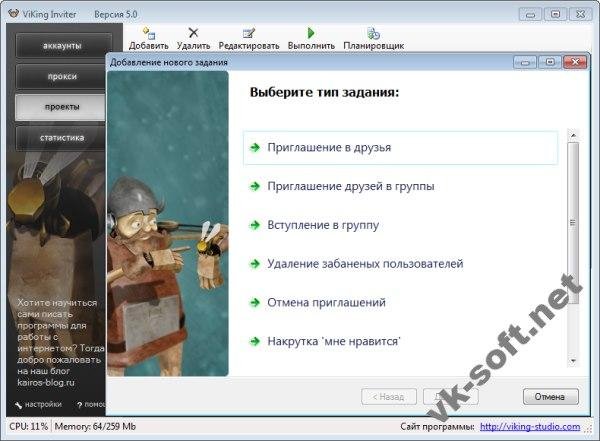Click the Назад back button

pos(389,397)
